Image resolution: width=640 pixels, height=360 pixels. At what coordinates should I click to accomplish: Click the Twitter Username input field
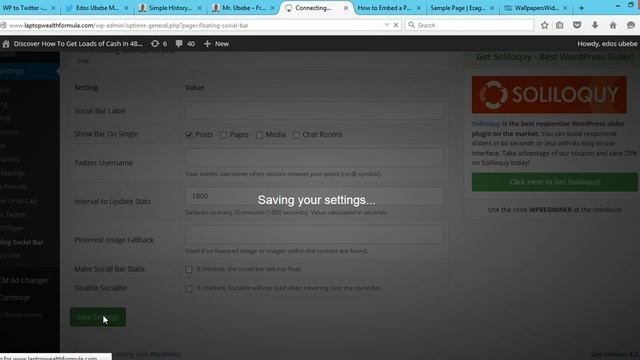314,158
